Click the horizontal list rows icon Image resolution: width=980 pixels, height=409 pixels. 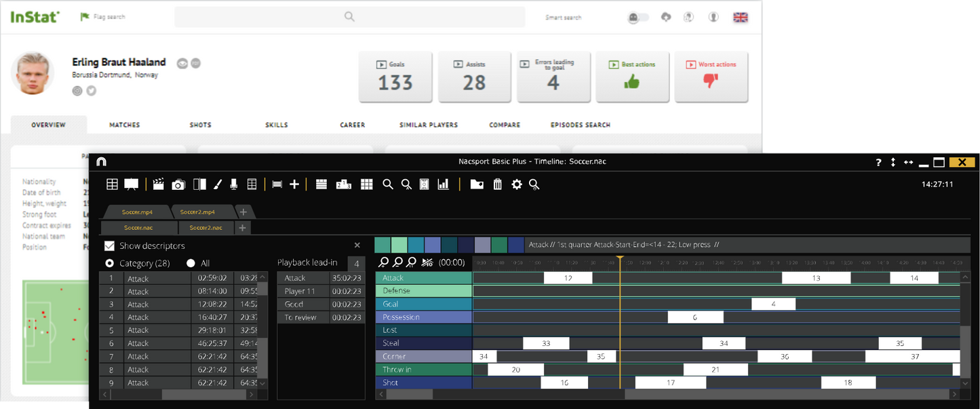click(x=321, y=184)
